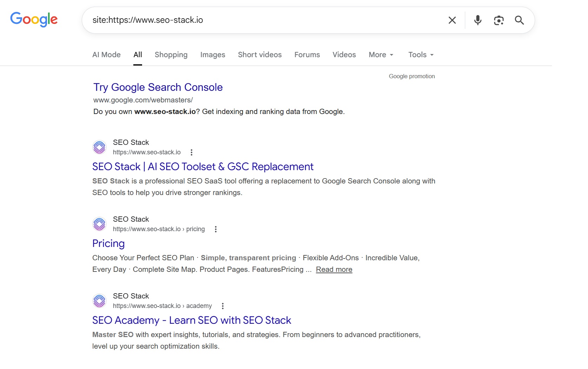This screenshot has width=588, height=369.
Task: Open Google Lens image search
Action: coord(499,20)
